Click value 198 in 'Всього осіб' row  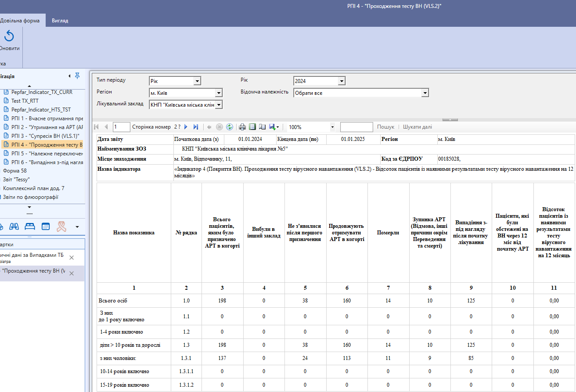(222, 301)
